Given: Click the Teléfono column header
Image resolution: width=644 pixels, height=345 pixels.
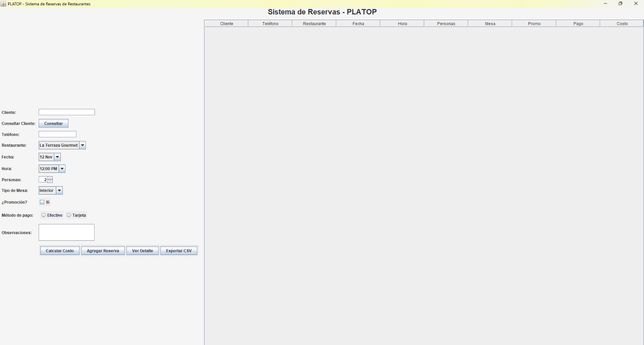Looking at the screenshot, I should click(x=270, y=24).
